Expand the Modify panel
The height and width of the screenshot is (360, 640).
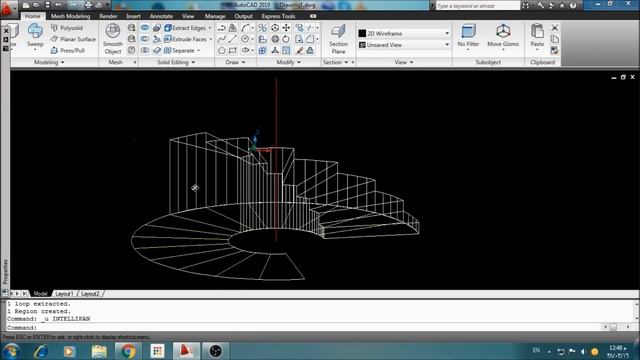[x=288, y=62]
